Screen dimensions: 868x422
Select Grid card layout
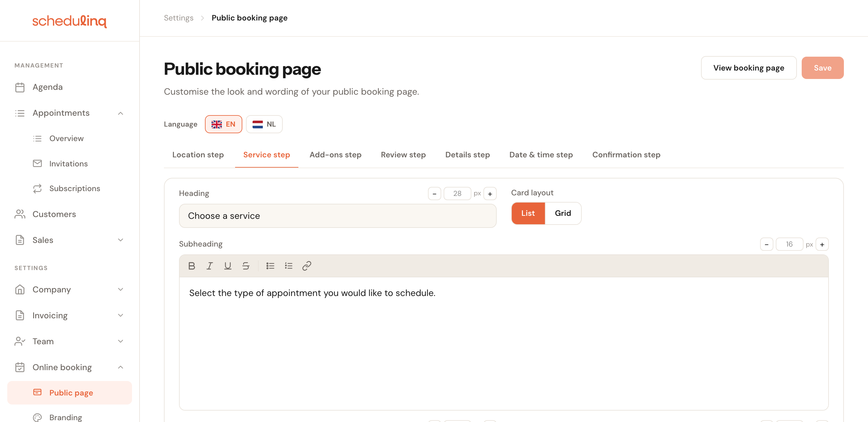(563, 213)
